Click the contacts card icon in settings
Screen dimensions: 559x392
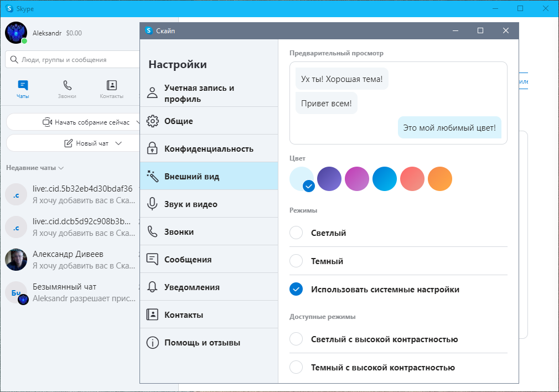coord(152,314)
